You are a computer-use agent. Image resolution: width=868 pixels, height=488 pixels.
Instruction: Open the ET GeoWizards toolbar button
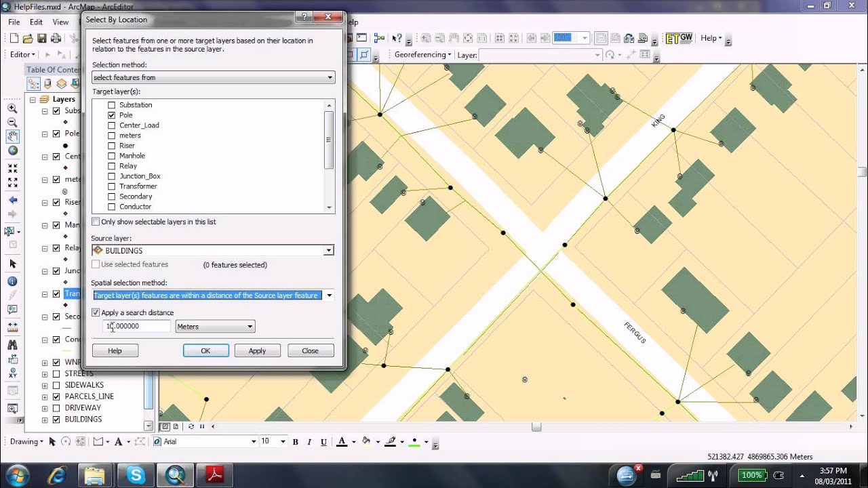coord(679,39)
